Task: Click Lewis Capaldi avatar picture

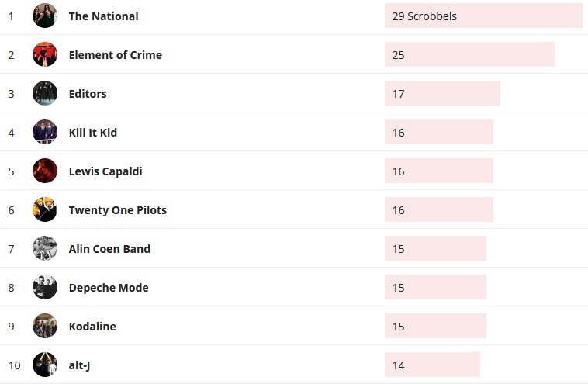Action: pos(45,171)
